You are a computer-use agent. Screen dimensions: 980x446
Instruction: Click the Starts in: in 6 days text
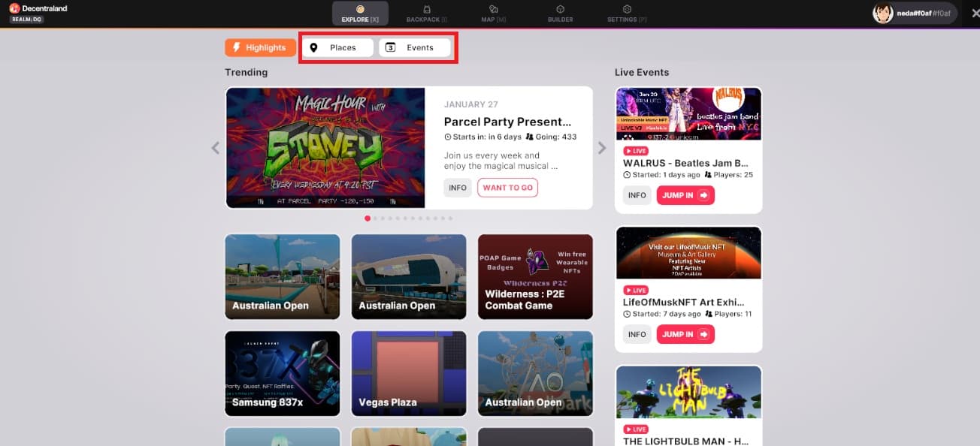483,137
